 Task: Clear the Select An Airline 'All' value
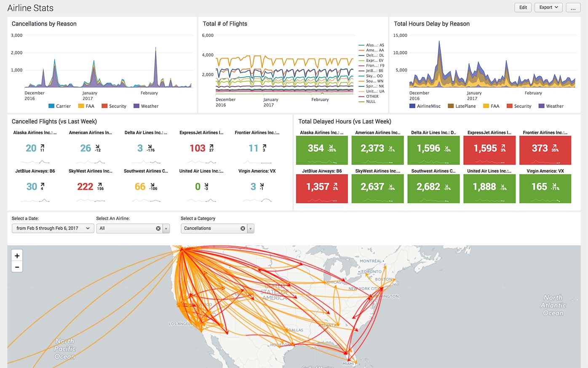(x=158, y=228)
